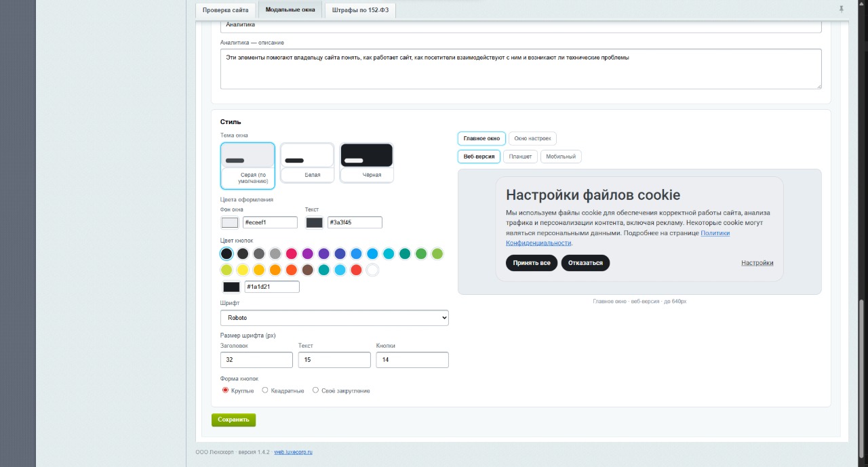
Task: Open the Штрафы по 152-ФЗ tab
Action: coord(360,10)
